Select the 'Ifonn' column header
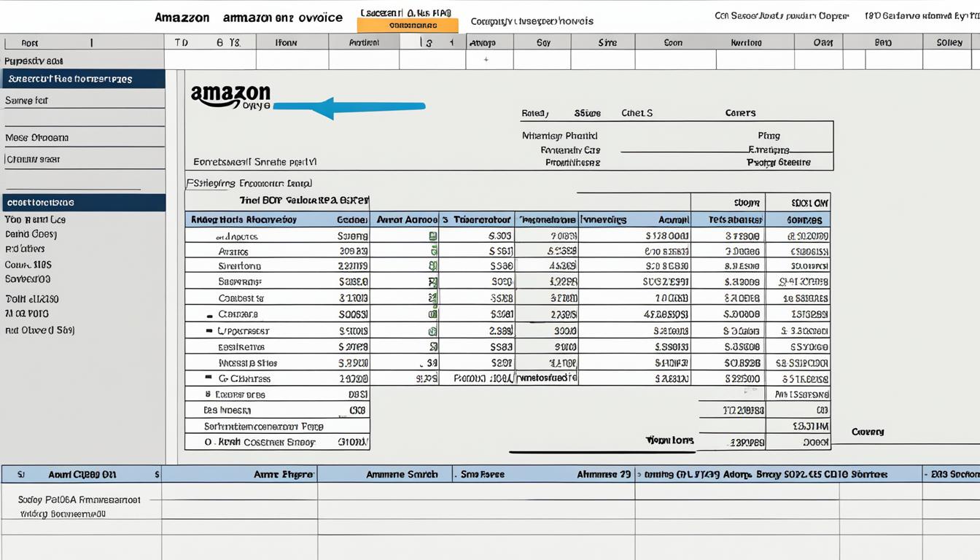 (x=286, y=43)
